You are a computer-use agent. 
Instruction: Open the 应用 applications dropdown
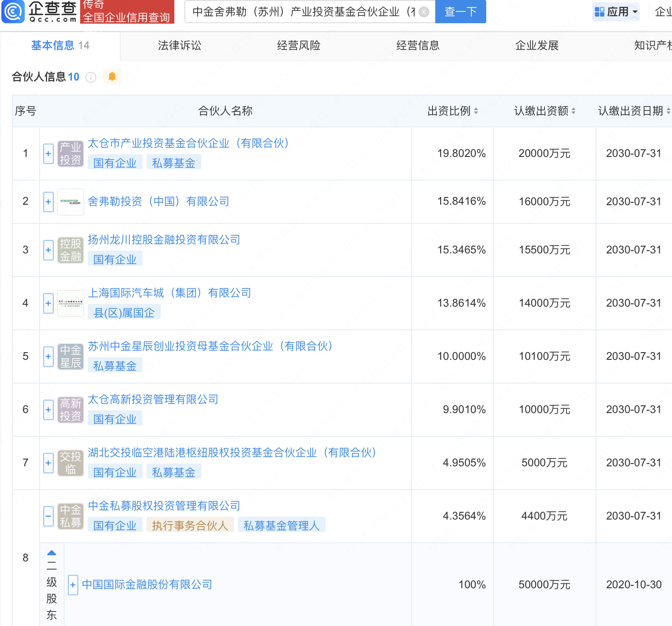point(617,12)
